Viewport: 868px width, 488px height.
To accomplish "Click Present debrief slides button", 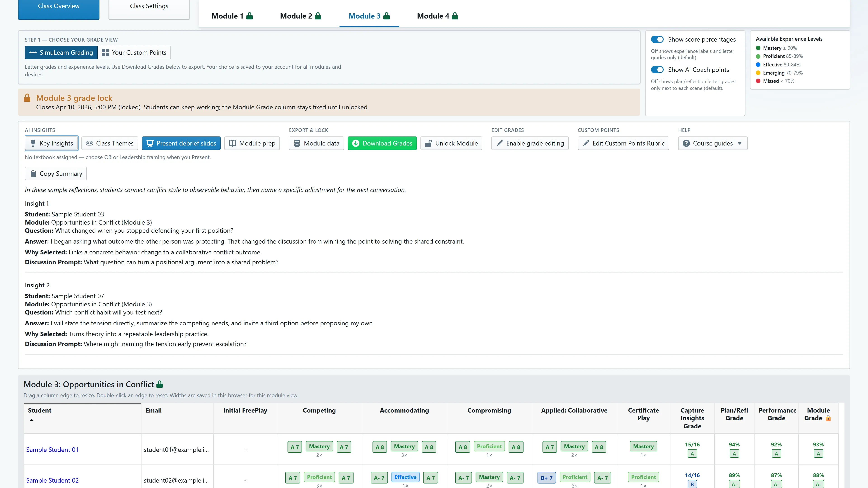I will coord(181,143).
